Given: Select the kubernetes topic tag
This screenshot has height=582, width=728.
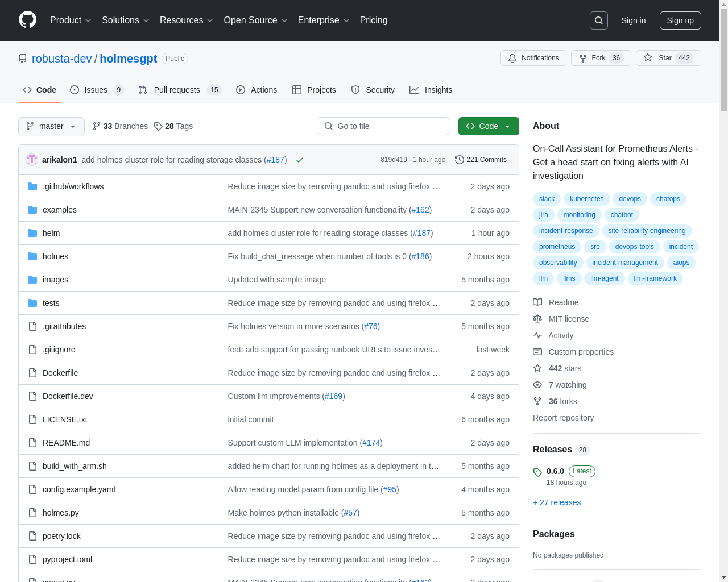Looking at the screenshot, I should click(x=586, y=199).
